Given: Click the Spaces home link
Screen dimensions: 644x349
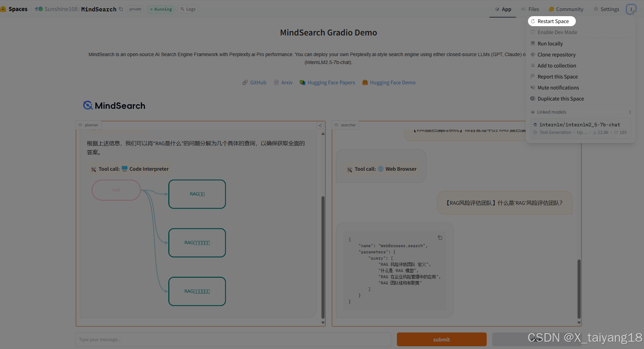Looking at the screenshot, I should tap(14, 9).
